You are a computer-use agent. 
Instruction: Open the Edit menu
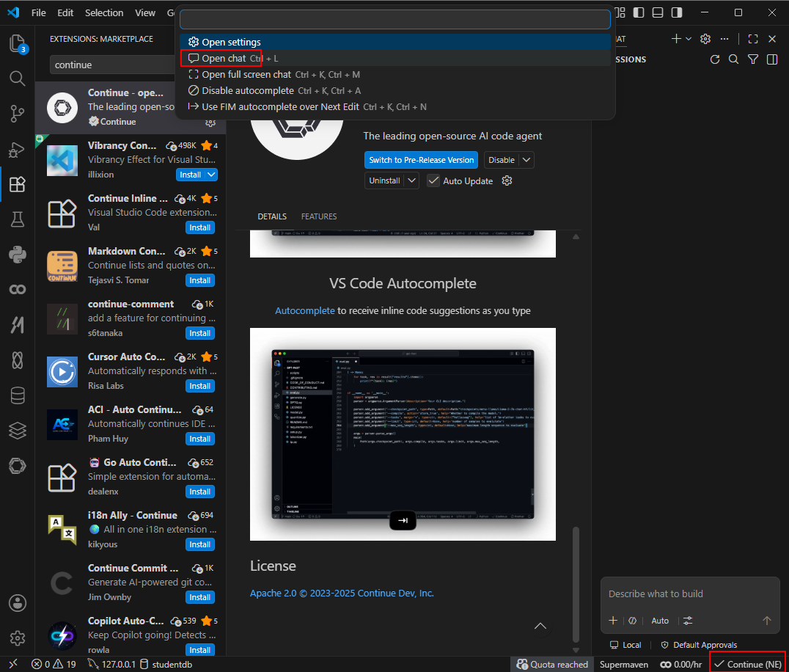click(x=65, y=12)
